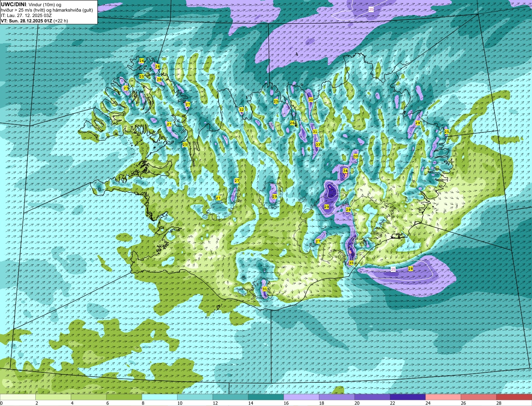The image size is (532, 406).
Task: Select the '24' tick label on color scale
Action: point(428,403)
